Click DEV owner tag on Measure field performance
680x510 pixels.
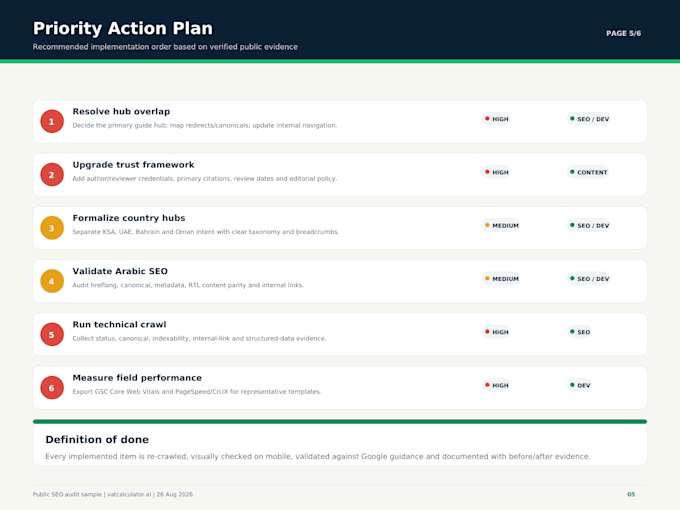click(579, 385)
